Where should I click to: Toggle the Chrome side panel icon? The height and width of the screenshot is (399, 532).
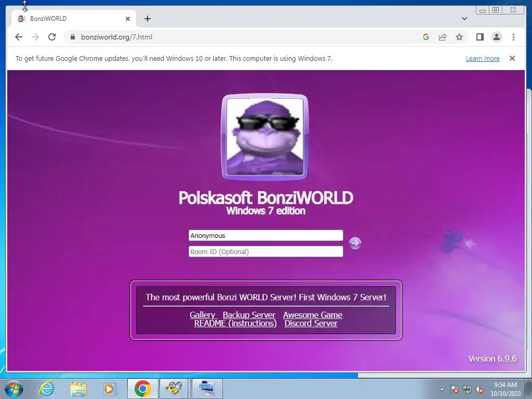pyautogui.click(x=480, y=37)
